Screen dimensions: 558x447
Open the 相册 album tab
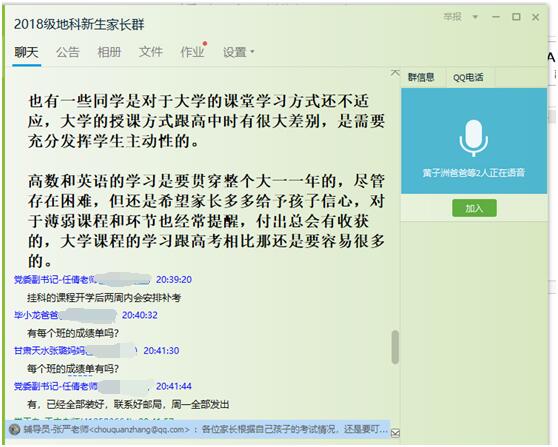click(x=109, y=52)
